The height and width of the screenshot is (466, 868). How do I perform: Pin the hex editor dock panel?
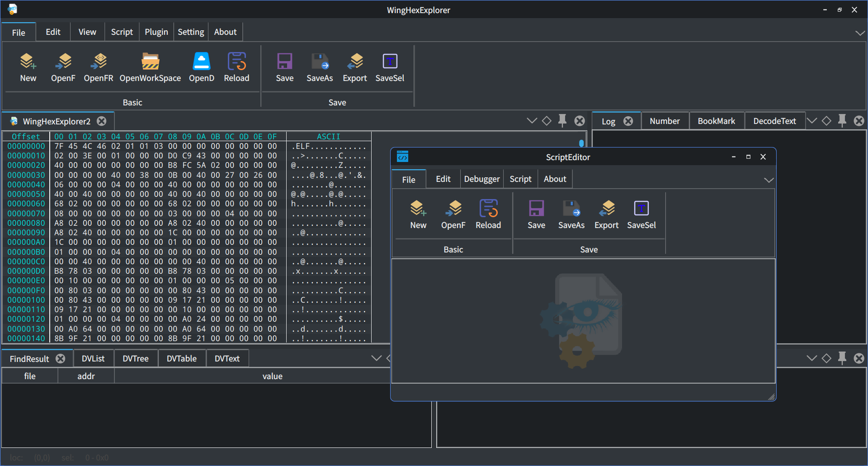[562, 121]
